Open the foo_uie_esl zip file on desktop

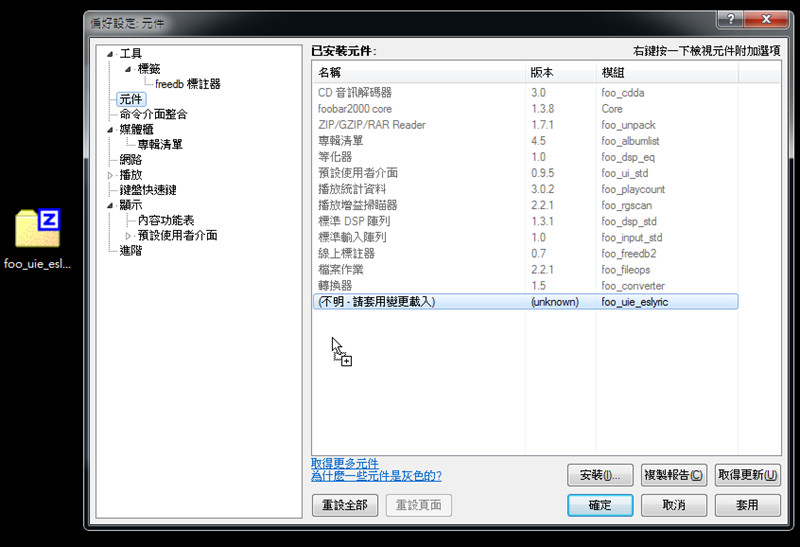38,238
